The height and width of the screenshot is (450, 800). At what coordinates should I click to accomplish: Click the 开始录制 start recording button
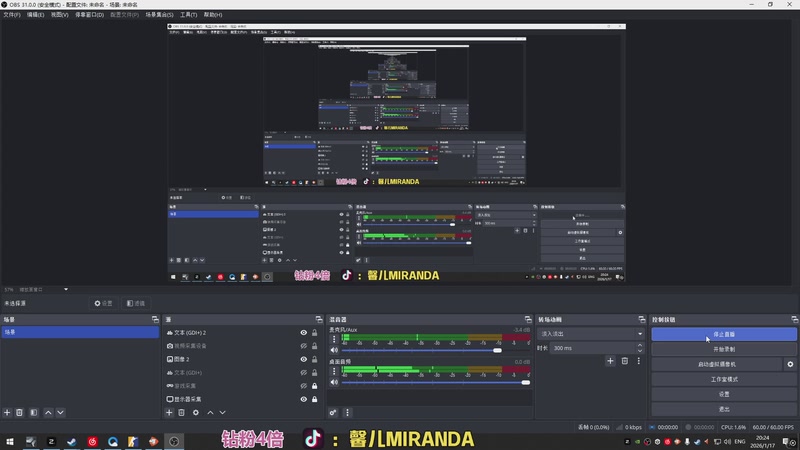724,349
